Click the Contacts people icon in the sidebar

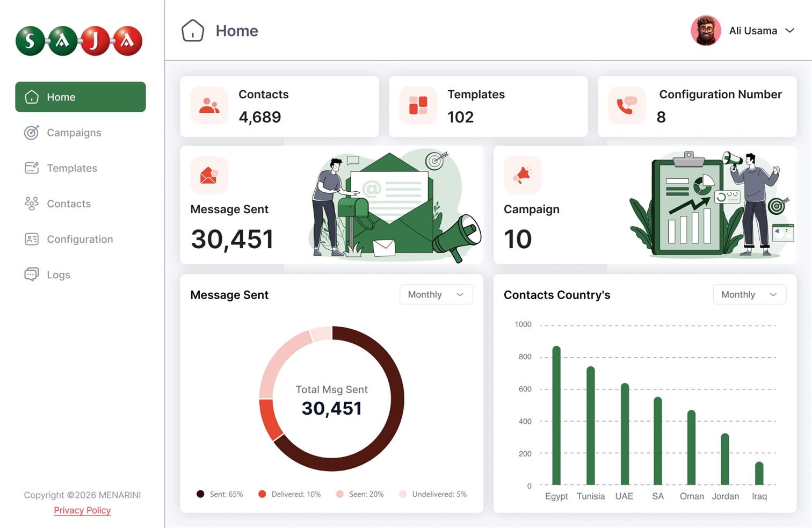[x=32, y=204]
